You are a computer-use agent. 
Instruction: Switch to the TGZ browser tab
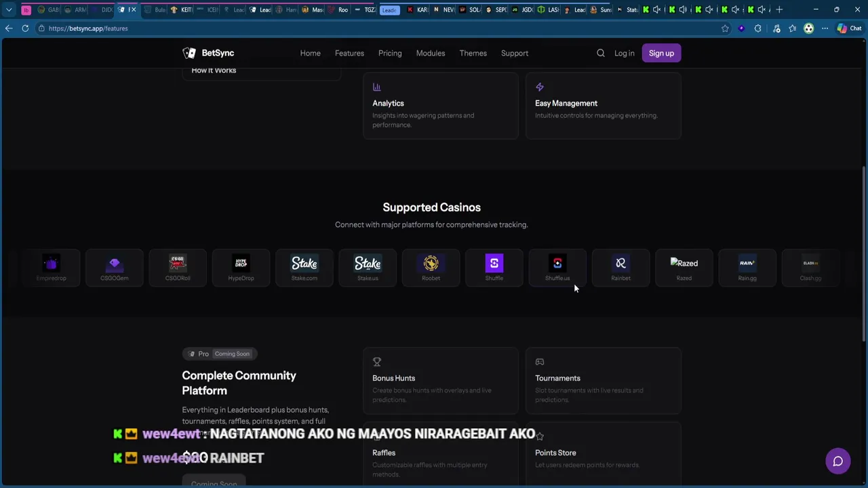(x=366, y=9)
